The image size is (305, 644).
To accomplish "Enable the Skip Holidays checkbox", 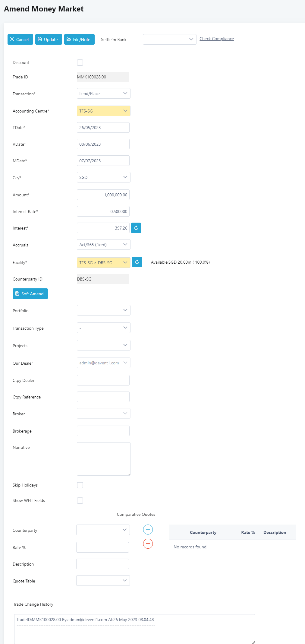I will coord(80,485).
